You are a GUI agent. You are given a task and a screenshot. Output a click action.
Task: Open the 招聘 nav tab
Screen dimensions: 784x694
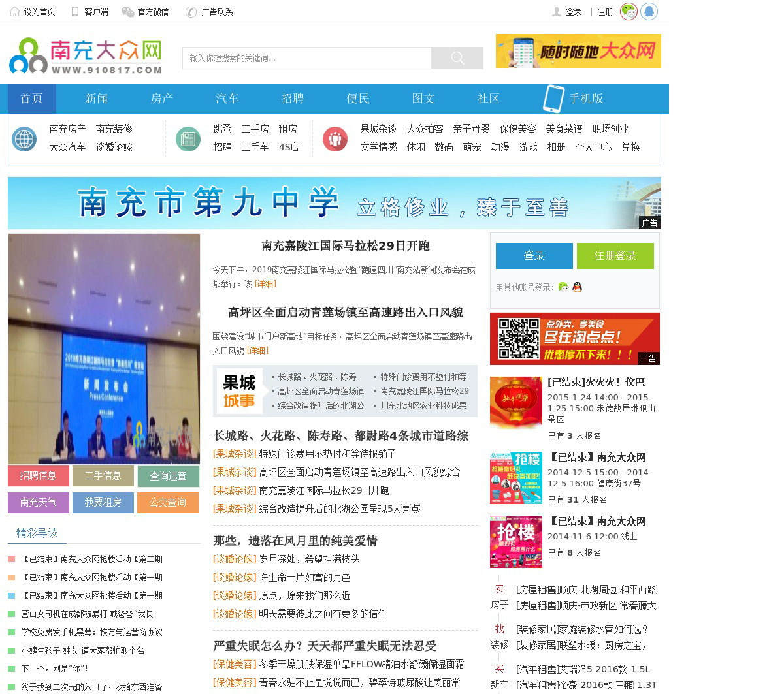click(x=293, y=99)
